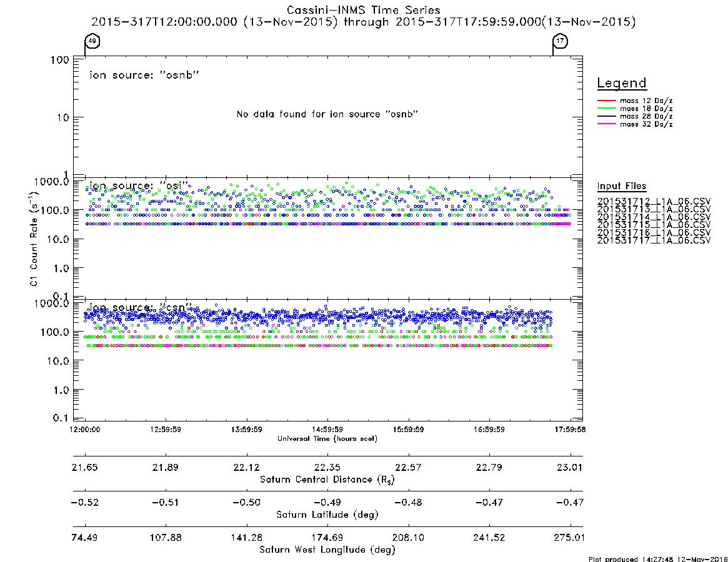728x562 pixels.
Task: Click the date range subtitle line
Action: [364, 22]
